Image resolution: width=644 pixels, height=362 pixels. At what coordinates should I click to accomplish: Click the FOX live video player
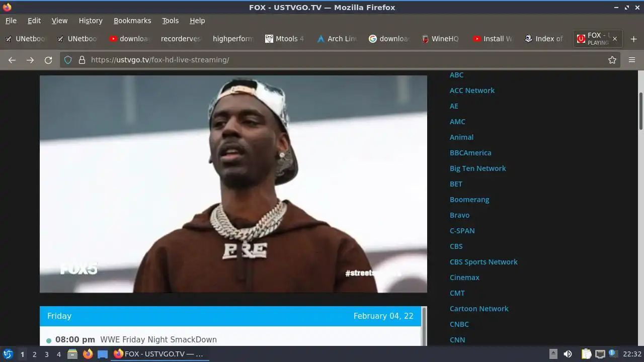233,184
